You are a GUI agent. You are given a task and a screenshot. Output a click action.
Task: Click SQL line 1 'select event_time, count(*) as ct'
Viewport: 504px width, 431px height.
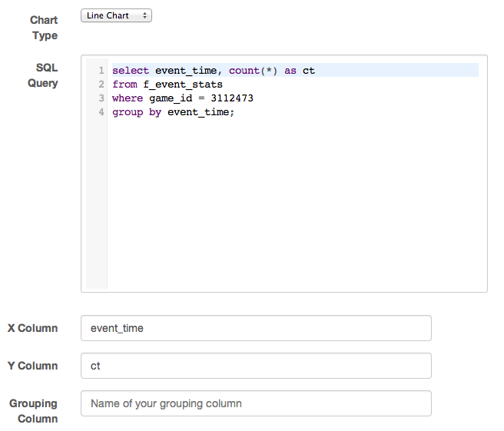[x=214, y=71]
